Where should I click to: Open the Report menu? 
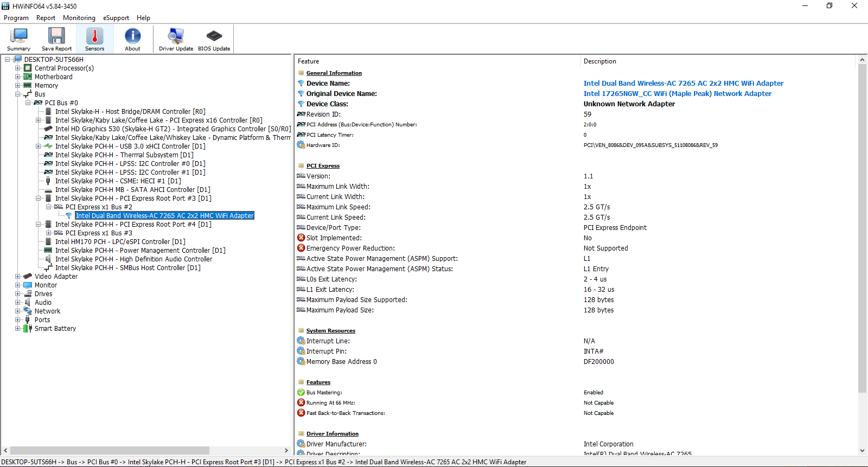pos(46,18)
